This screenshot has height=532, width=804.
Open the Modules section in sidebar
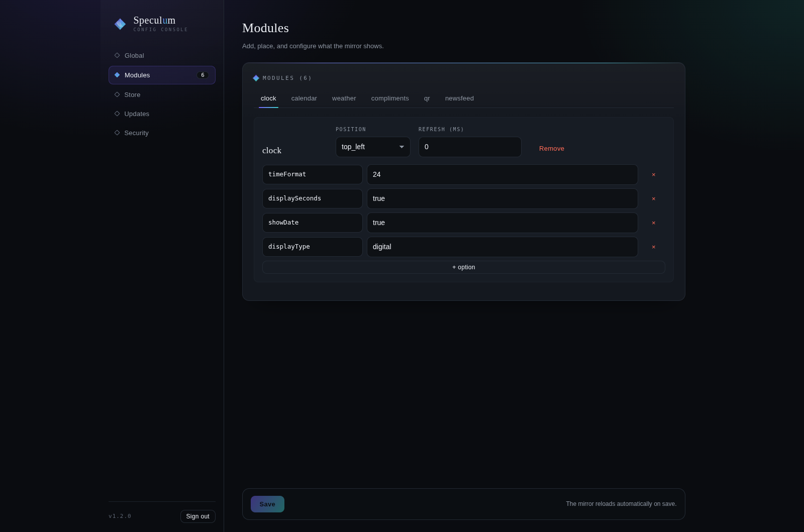pos(162,75)
